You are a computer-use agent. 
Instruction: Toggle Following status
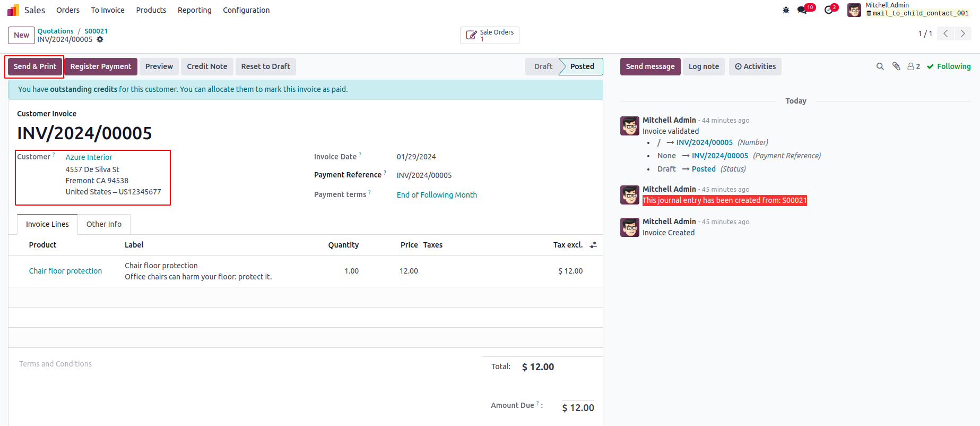coord(949,66)
